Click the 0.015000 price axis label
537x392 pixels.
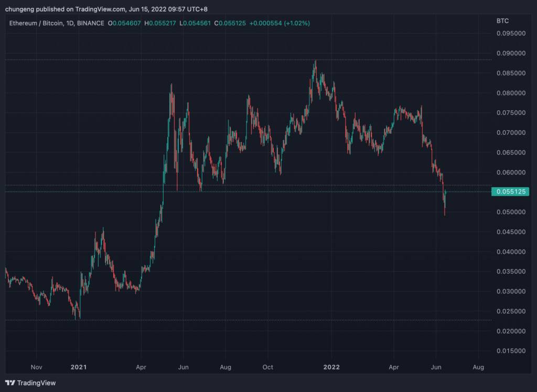click(511, 351)
